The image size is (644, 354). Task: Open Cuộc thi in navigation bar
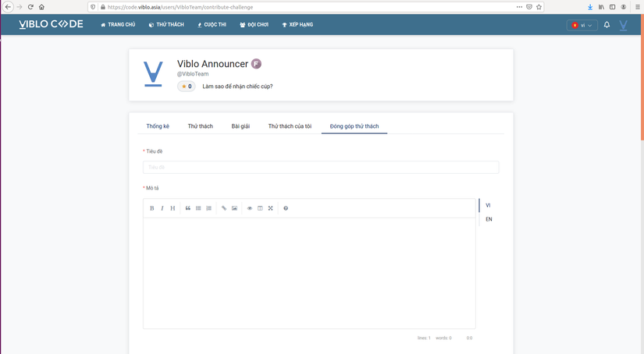[212, 25]
